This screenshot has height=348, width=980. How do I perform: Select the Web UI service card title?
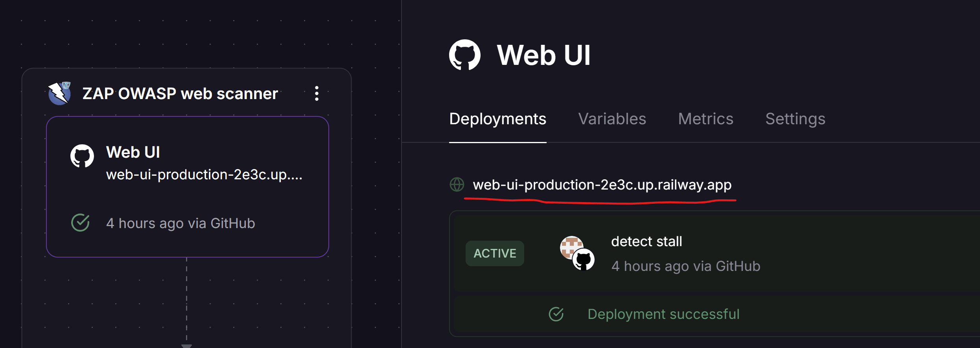click(x=133, y=152)
